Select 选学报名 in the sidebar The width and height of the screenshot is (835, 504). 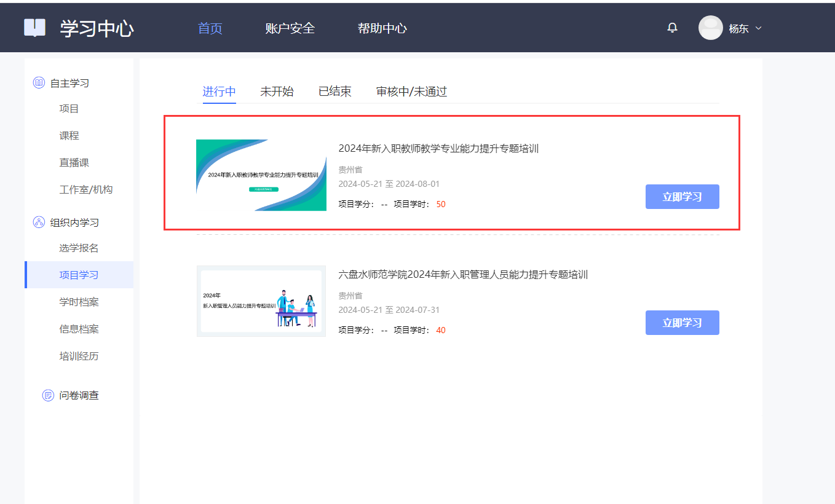point(79,248)
